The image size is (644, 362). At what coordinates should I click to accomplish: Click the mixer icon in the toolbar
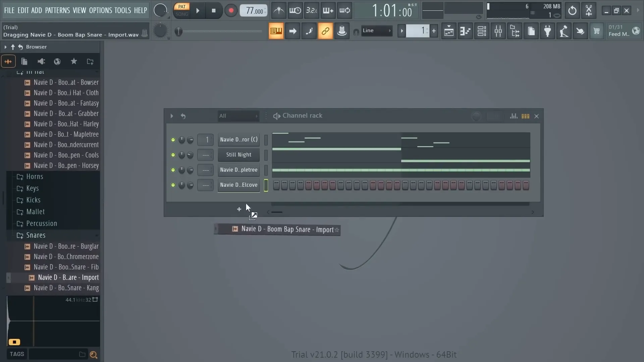click(498, 31)
